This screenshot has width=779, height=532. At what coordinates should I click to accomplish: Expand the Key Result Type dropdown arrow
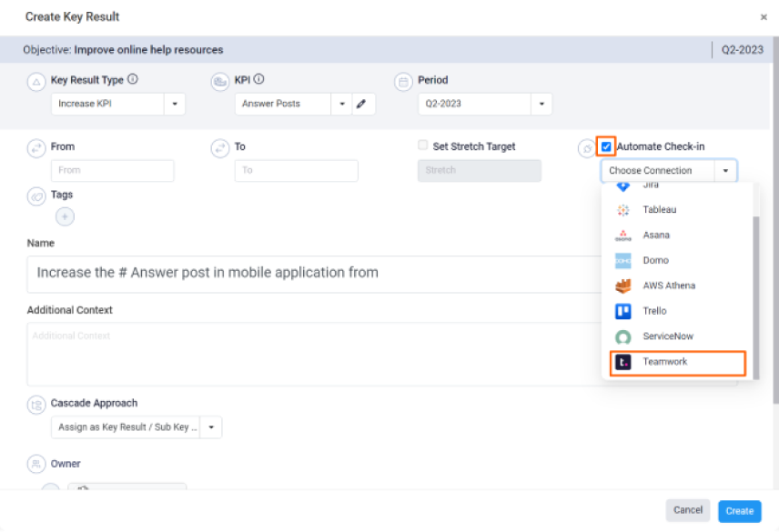click(x=175, y=104)
